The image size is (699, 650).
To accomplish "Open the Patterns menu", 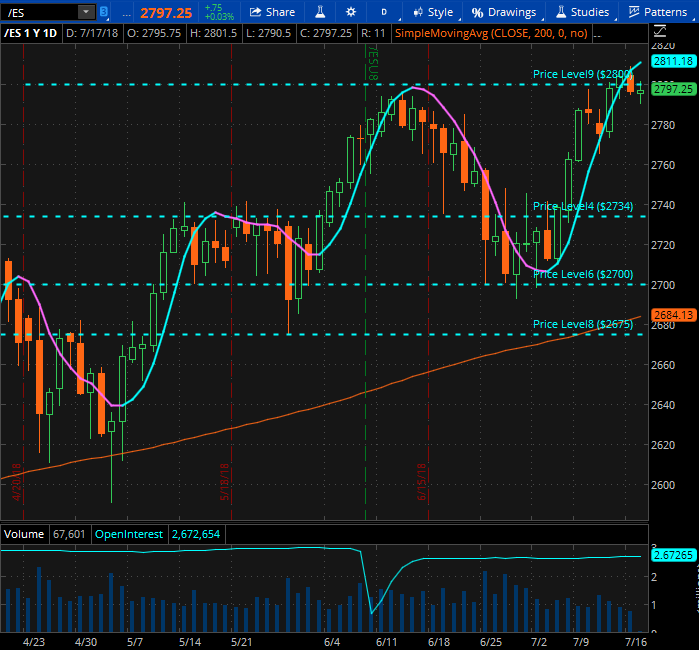I will pos(658,12).
